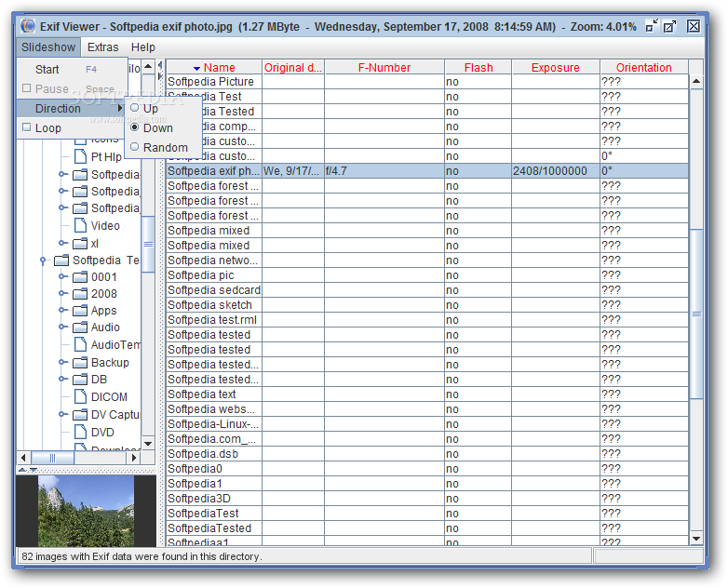Click tree vertical scrollbar up arrow
Screen dimensions: 728x588
pyautogui.click(x=148, y=67)
